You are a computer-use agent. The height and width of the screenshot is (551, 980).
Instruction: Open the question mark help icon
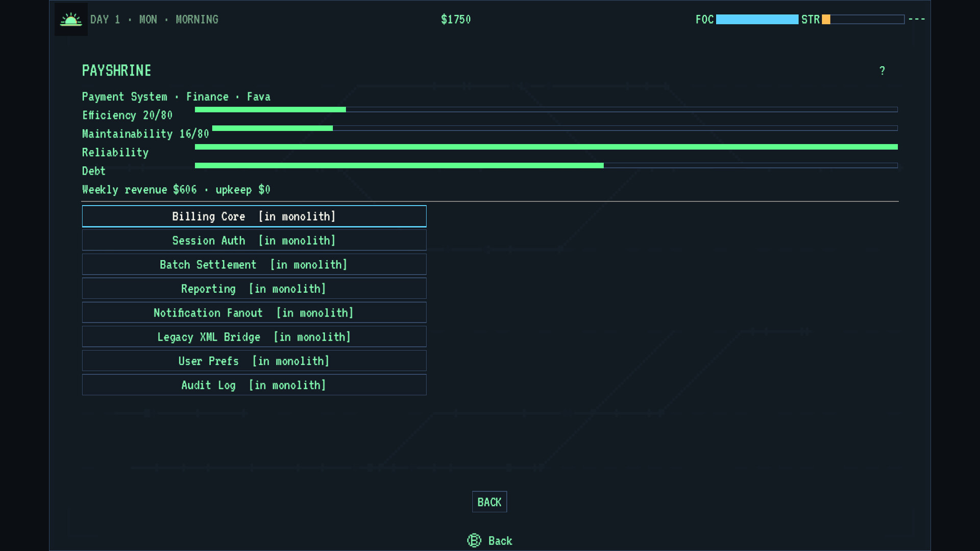pos(882,71)
